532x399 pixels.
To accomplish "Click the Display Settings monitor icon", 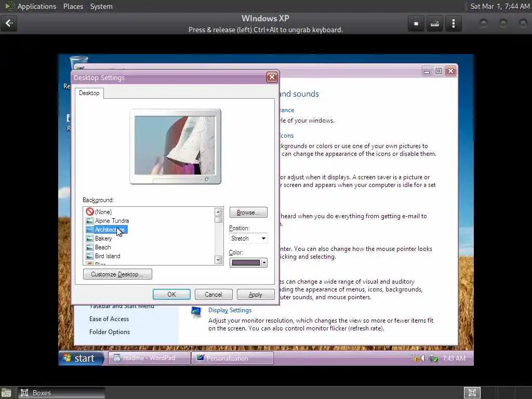I will [196, 312].
